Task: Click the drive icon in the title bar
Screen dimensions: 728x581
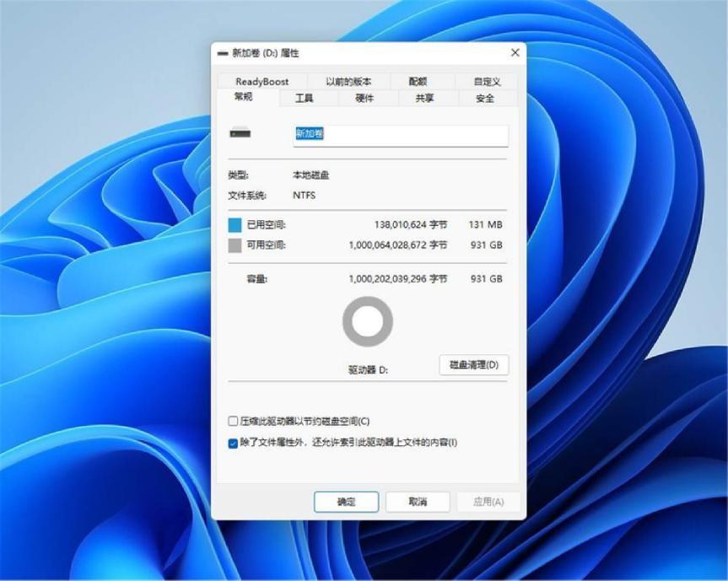Action: (x=223, y=54)
